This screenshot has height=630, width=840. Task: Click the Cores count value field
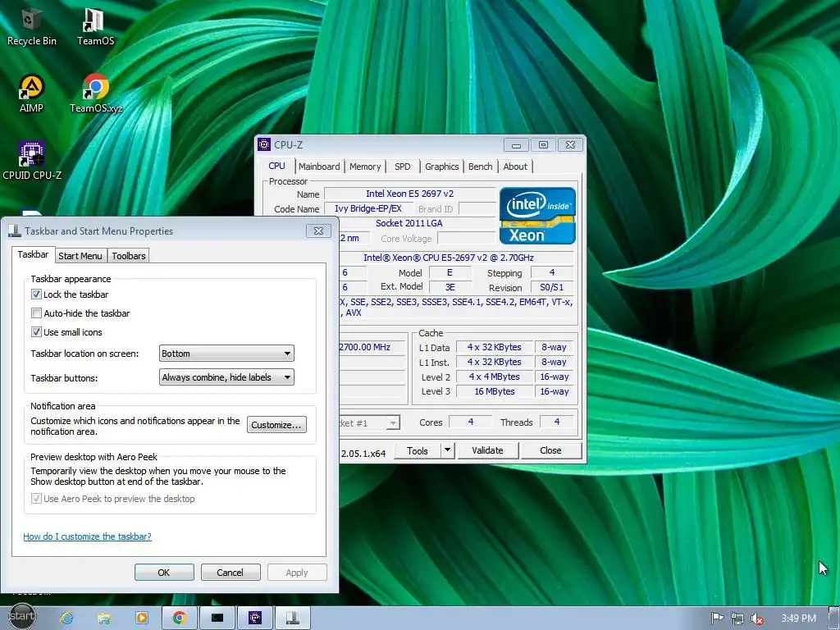click(x=470, y=422)
